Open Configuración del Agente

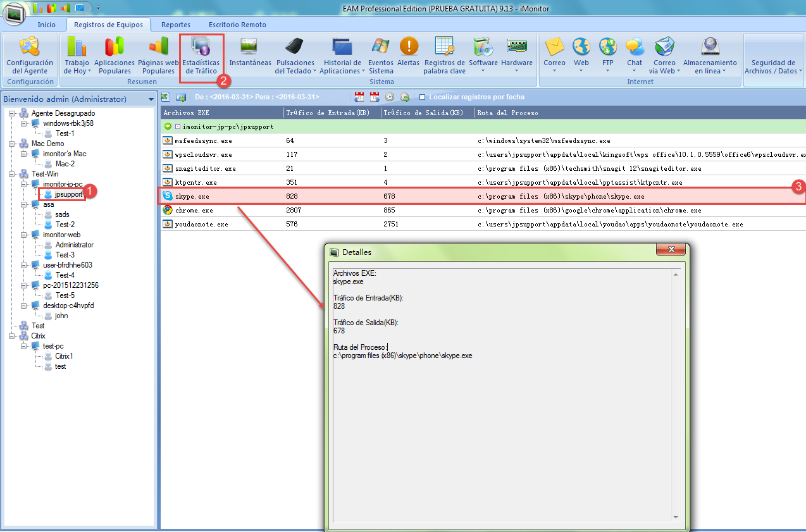point(30,56)
